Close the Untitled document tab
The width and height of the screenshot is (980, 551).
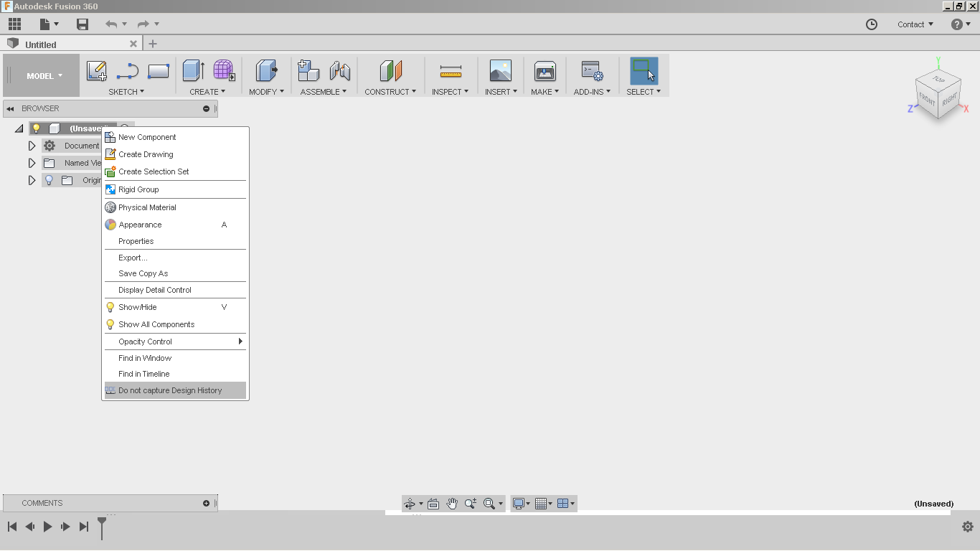133,44
